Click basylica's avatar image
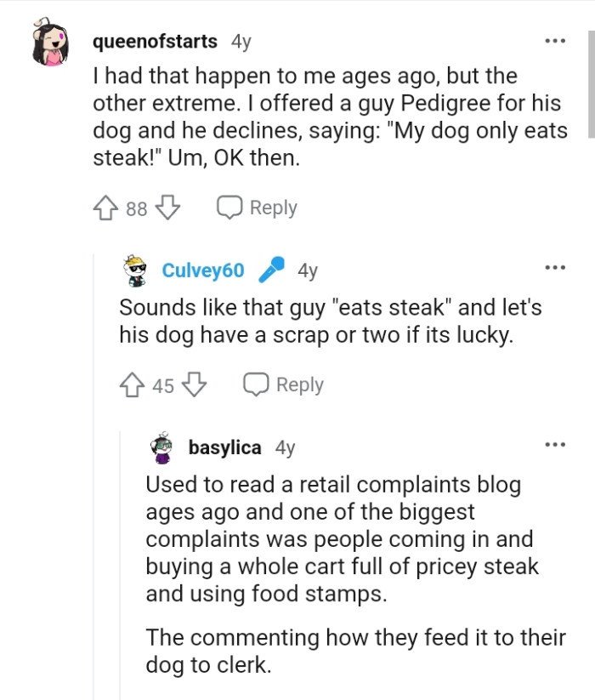 coord(161,446)
